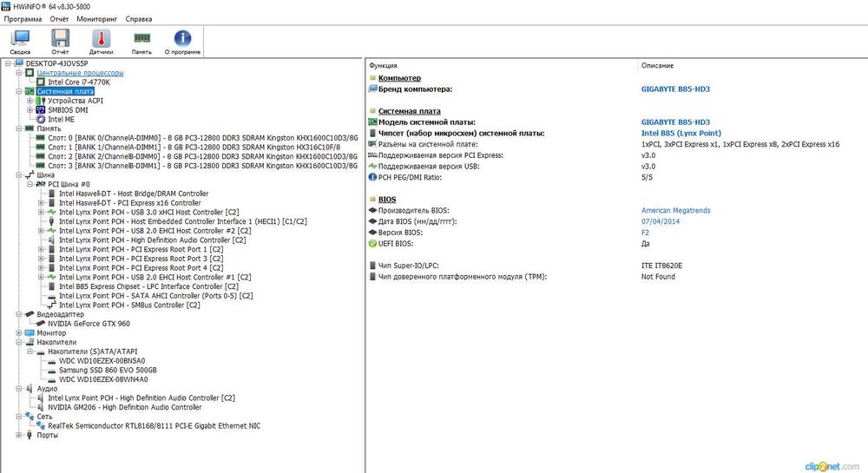Collapse the Центральные процессоры branch

[19, 73]
